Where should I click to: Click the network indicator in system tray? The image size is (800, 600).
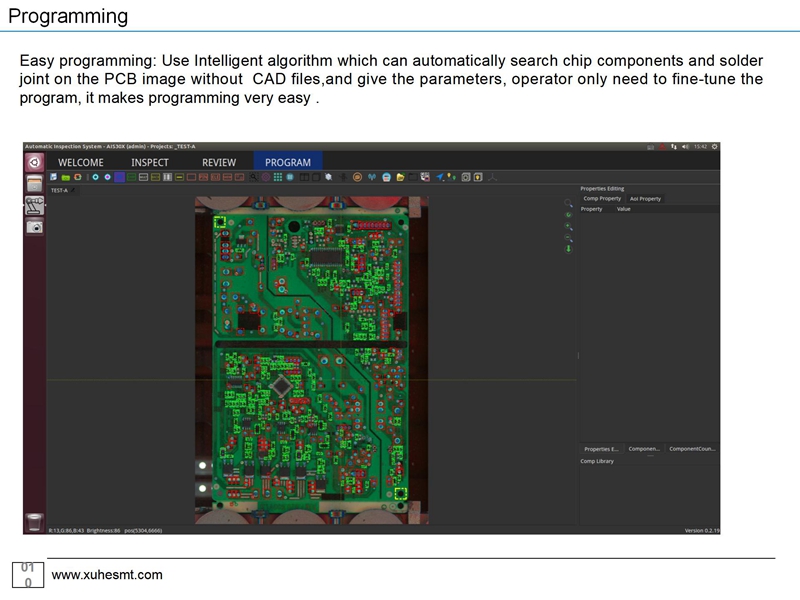(673, 146)
